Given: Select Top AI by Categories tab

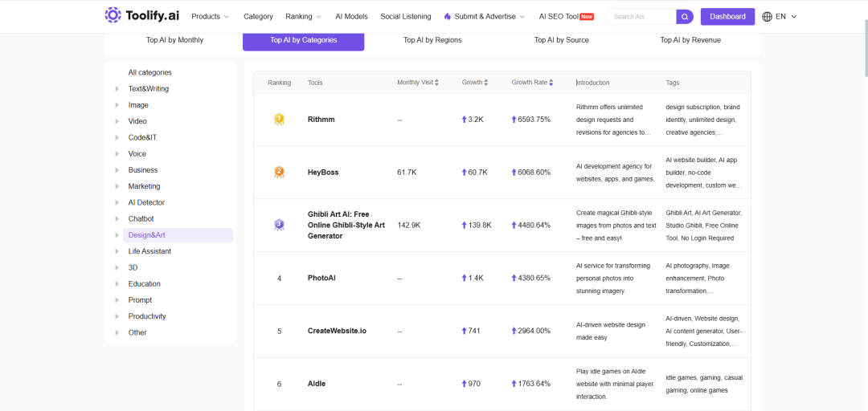Looking at the screenshot, I should coord(303,40).
